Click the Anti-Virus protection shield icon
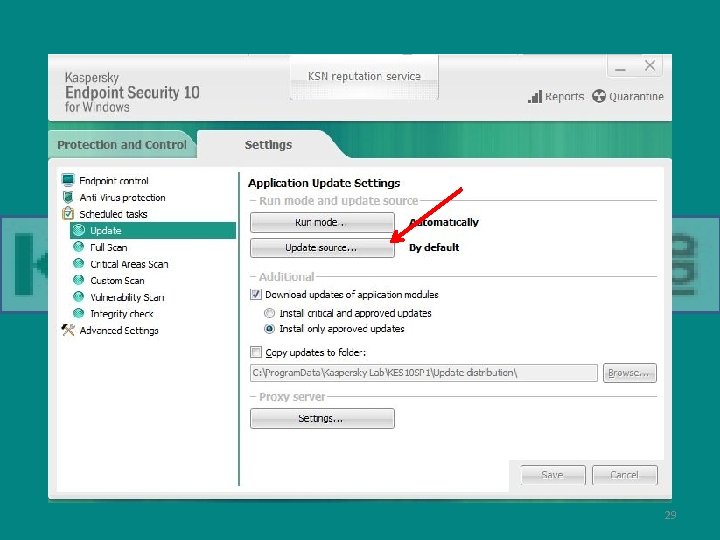 click(x=68, y=197)
